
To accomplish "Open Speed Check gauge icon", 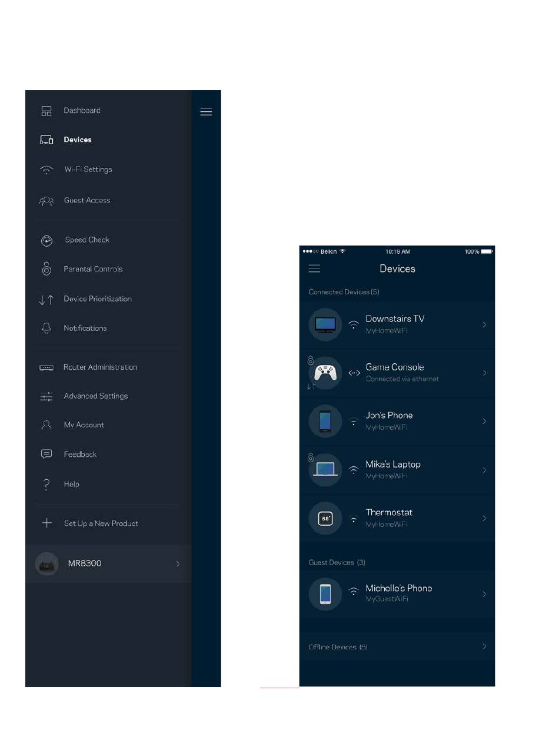I will tap(46, 240).
